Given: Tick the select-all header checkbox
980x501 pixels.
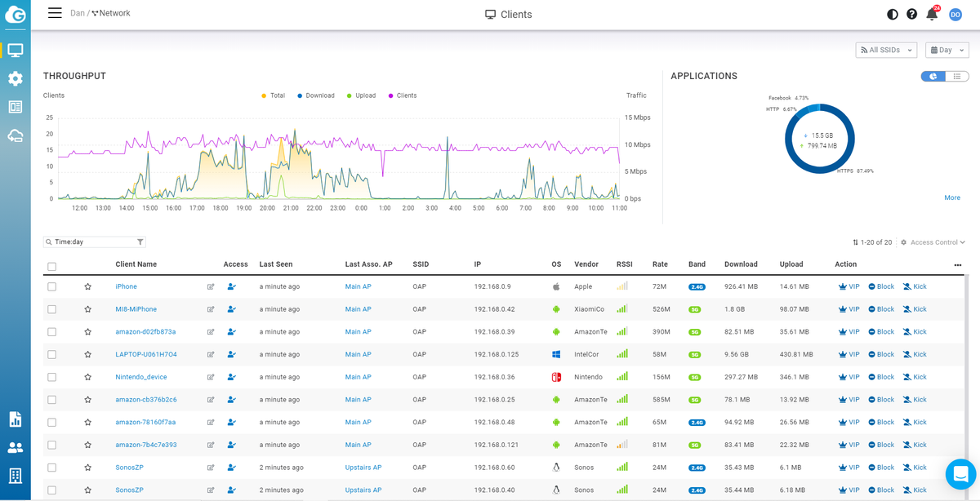Looking at the screenshot, I should [52, 266].
